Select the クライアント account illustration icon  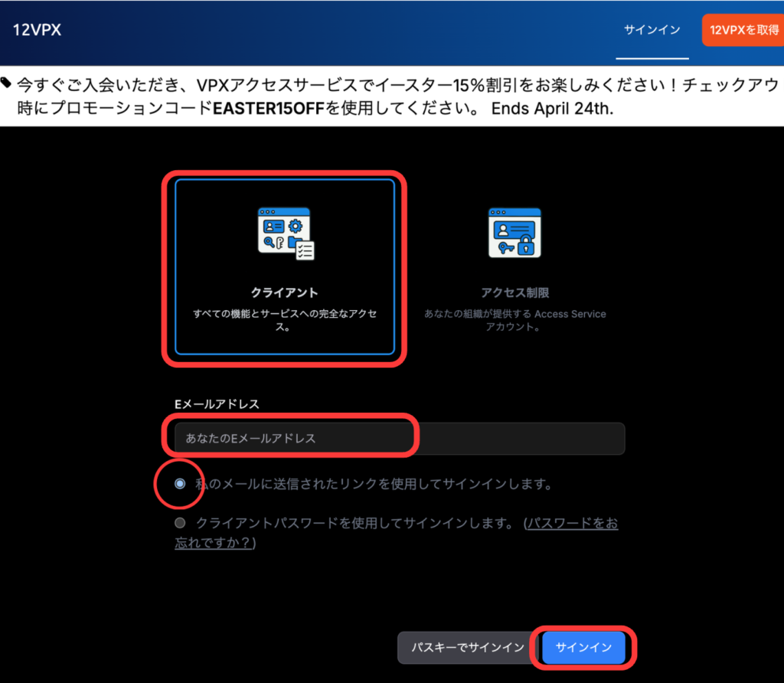click(x=285, y=234)
